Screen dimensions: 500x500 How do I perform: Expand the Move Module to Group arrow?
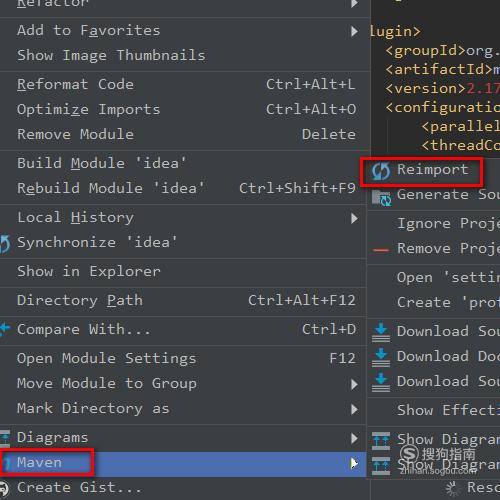click(x=354, y=384)
